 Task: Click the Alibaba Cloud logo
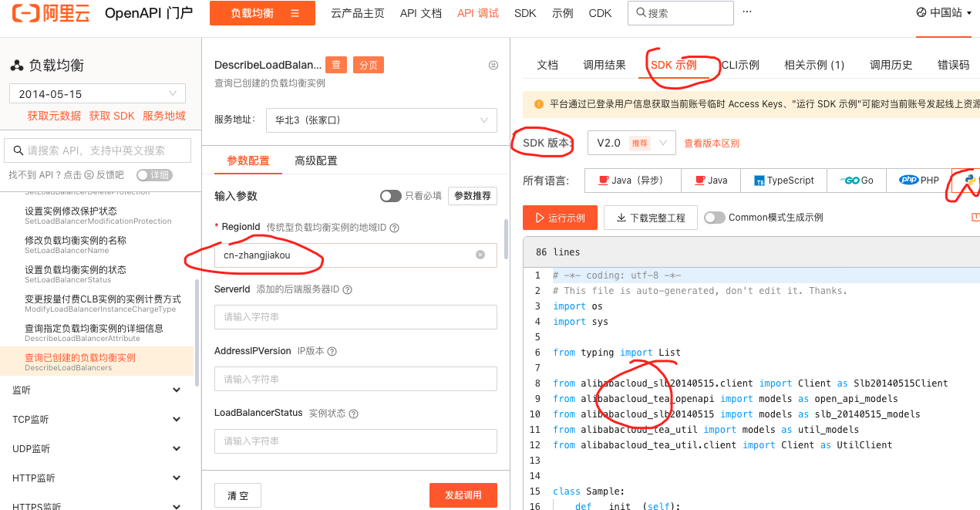point(52,13)
